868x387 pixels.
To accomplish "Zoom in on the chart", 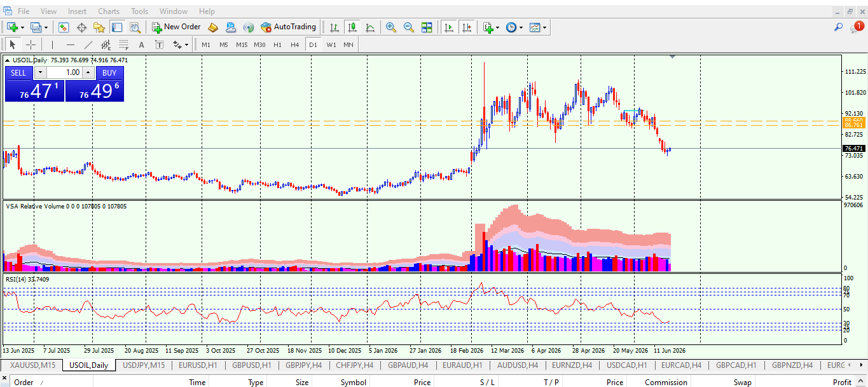I will point(391,27).
